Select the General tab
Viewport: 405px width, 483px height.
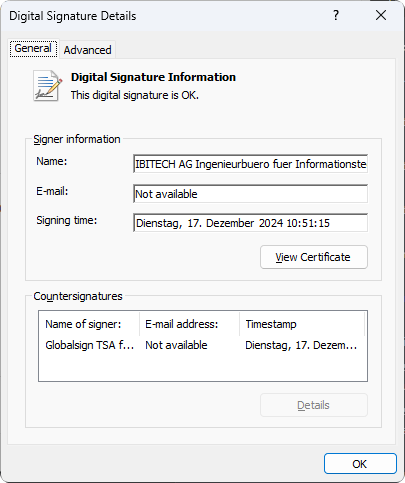point(33,49)
